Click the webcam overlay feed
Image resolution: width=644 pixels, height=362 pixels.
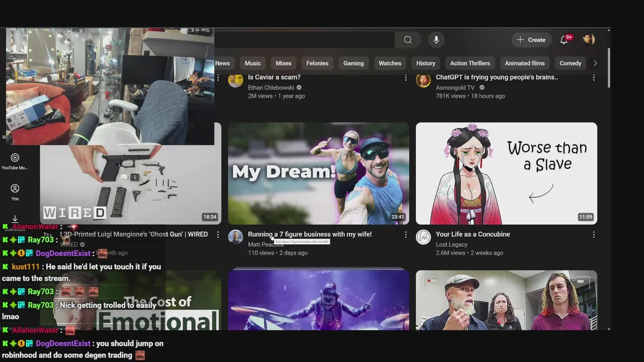(x=110, y=86)
